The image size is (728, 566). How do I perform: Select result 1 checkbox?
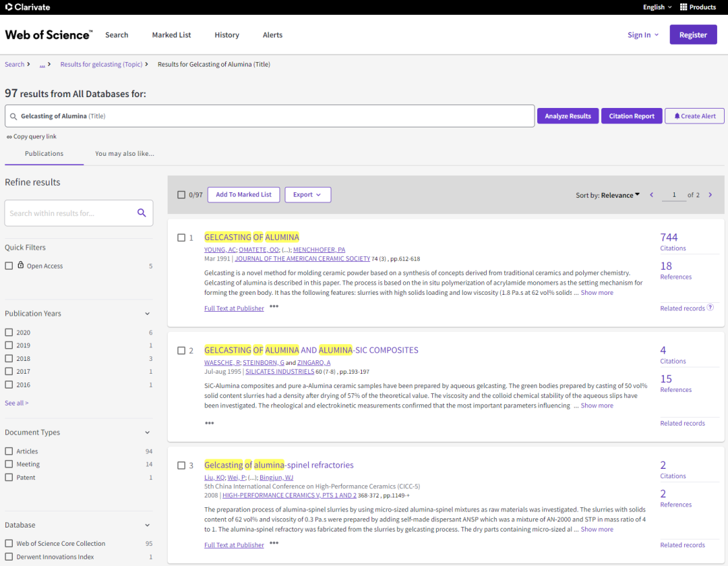181,237
